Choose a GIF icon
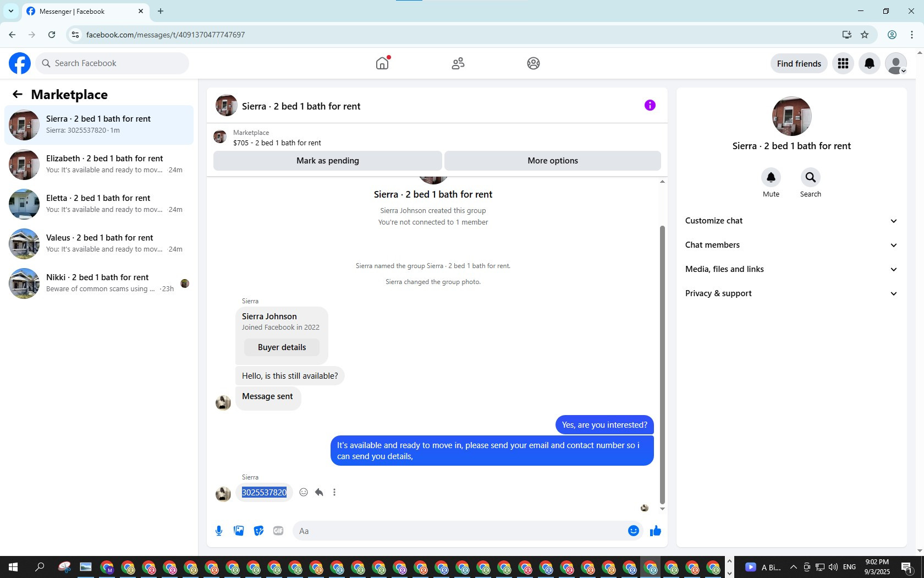This screenshot has width=924, height=578. (278, 531)
